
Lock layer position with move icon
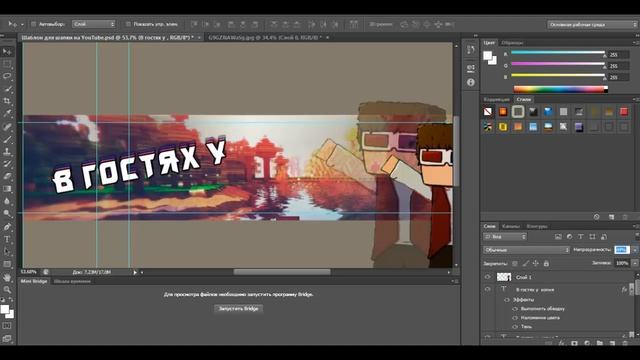point(536,264)
